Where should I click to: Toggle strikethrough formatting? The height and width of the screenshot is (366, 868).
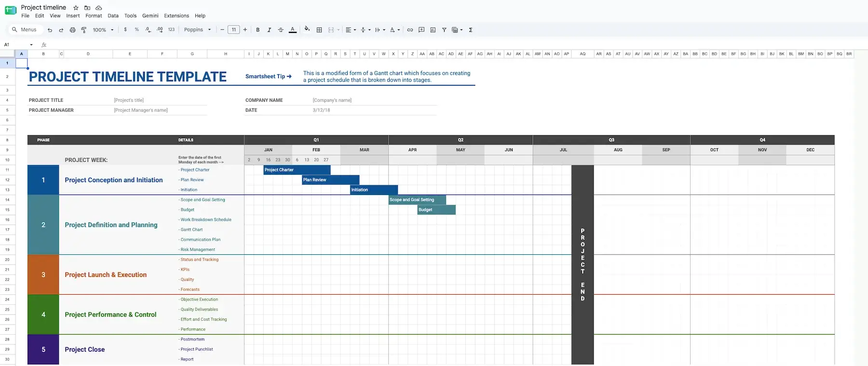tap(281, 30)
